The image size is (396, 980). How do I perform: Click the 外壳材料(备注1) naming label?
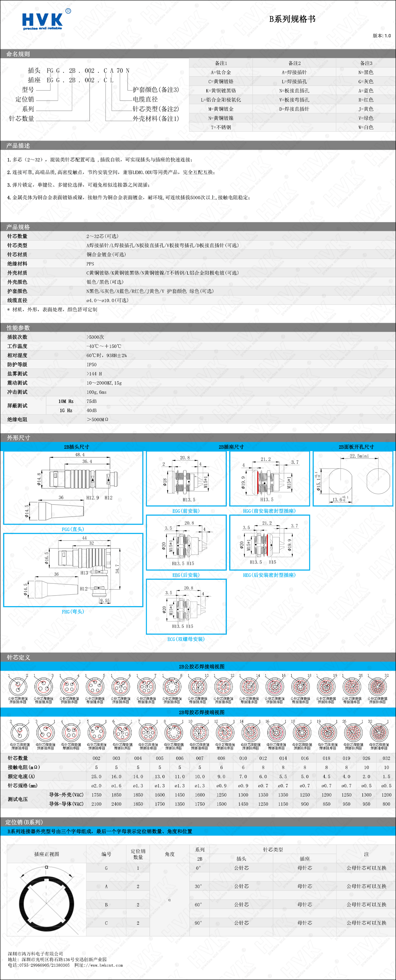155,119
